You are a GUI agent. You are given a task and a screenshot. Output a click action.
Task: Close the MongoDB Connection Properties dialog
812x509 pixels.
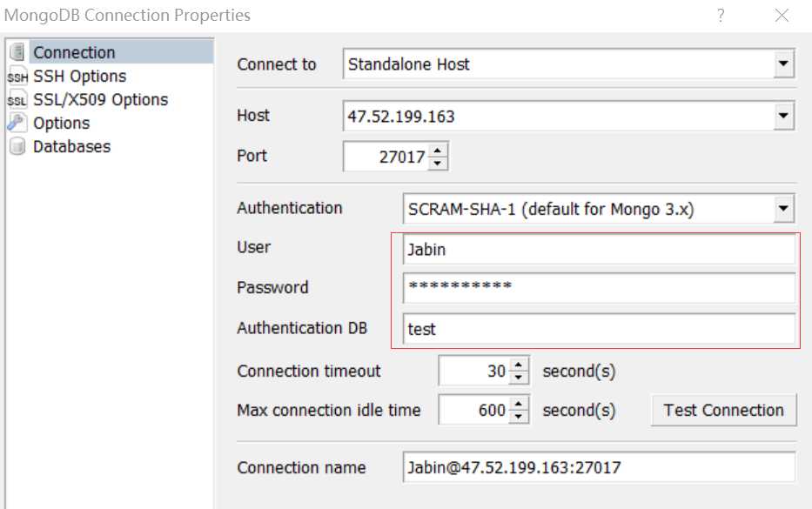(782, 16)
